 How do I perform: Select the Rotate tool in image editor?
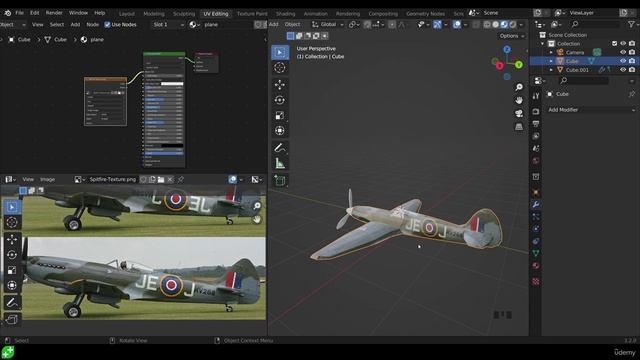pyautogui.click(x=12, y=255)
